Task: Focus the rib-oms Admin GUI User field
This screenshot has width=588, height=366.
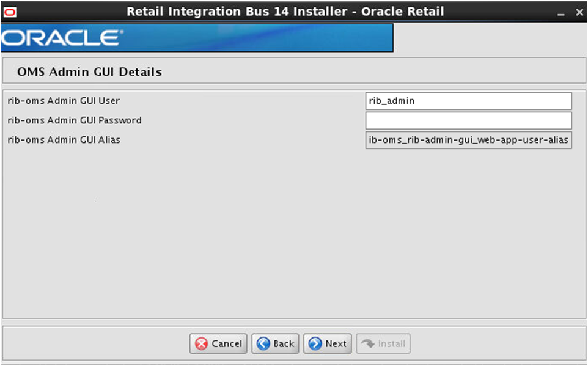Action: [469, 101]
